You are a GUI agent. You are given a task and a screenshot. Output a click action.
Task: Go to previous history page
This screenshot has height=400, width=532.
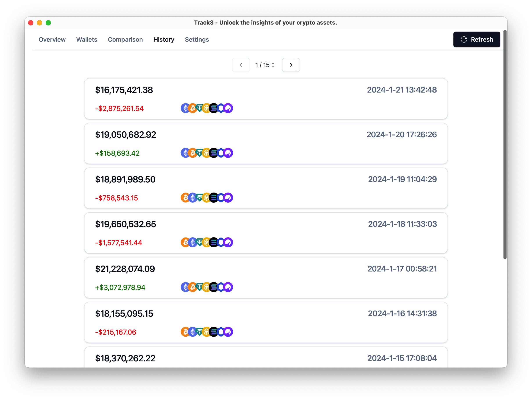coord(241,65)
